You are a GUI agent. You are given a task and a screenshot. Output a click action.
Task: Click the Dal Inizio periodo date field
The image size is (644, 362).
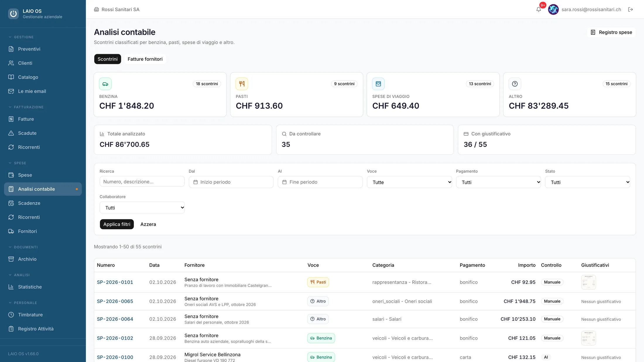pos(231,182)
